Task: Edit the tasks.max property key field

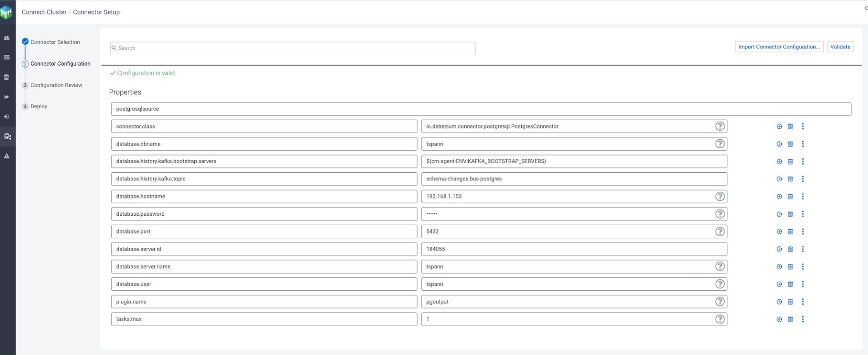Action: pos(264,319)
